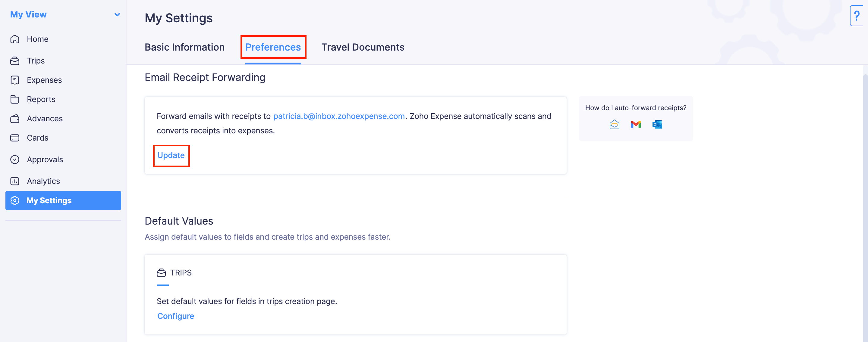Viewport: 868px width, 342px height.
Task: Select the Preferences tab
Action: [x=273, y=47]
